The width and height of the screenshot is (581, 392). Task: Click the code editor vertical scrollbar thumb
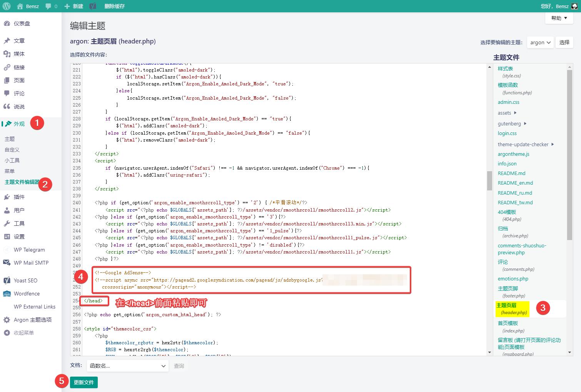[489, 181]
